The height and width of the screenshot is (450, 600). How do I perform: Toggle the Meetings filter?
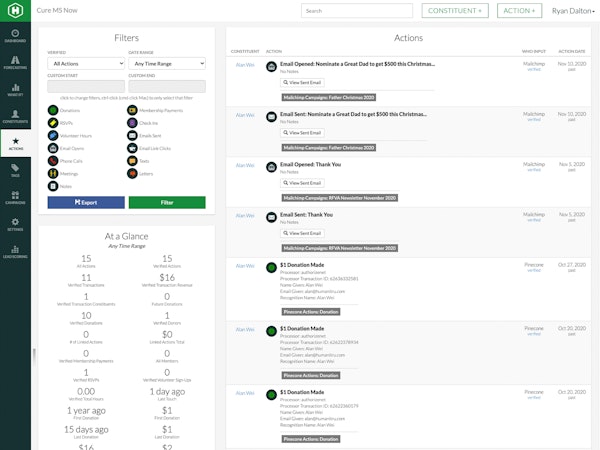pyautogui.click(x=53, y=173)
